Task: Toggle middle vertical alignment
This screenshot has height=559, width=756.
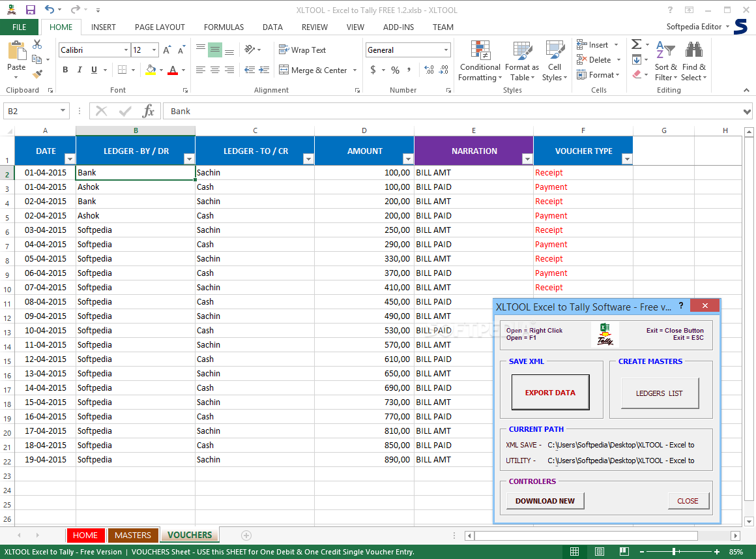Action: [x=215, y=50]
